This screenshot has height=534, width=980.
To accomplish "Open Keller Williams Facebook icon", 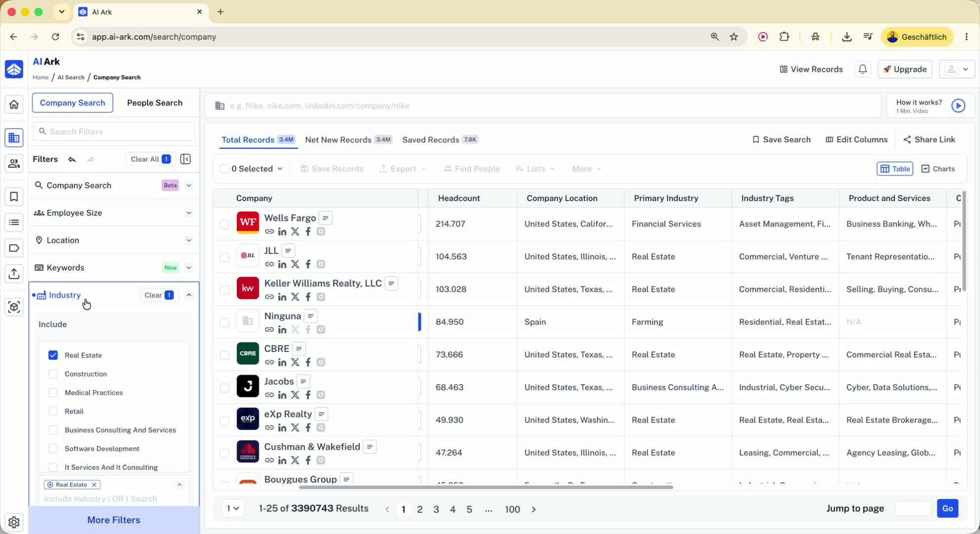I will click(308, 297).
